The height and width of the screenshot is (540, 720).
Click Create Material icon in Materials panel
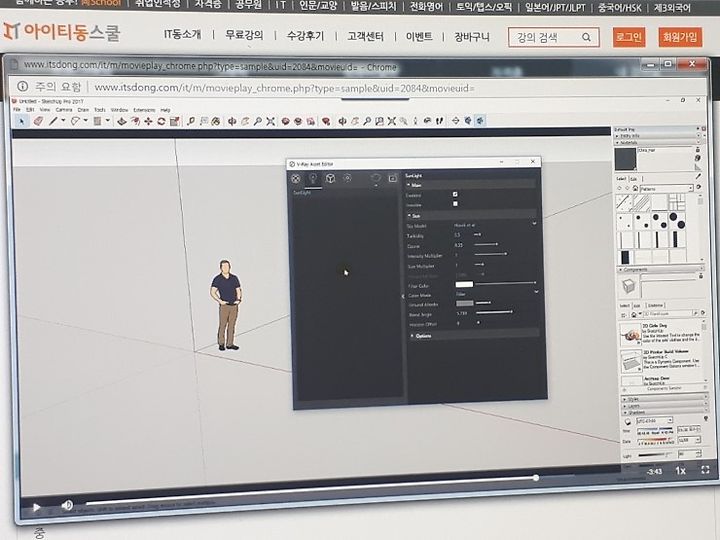pos(698,158)
